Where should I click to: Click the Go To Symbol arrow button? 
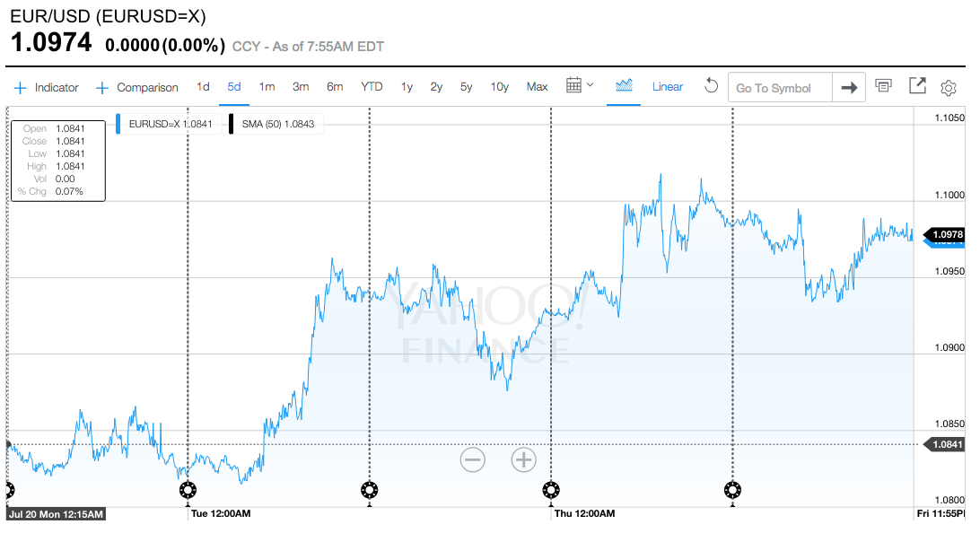pyautogui.click(x=848, y=88)
